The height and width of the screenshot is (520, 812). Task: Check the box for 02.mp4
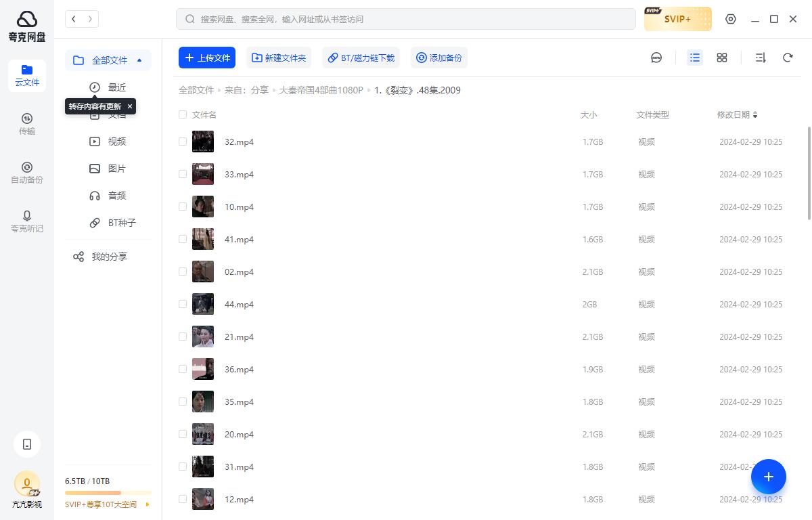(x=183, y=272)
